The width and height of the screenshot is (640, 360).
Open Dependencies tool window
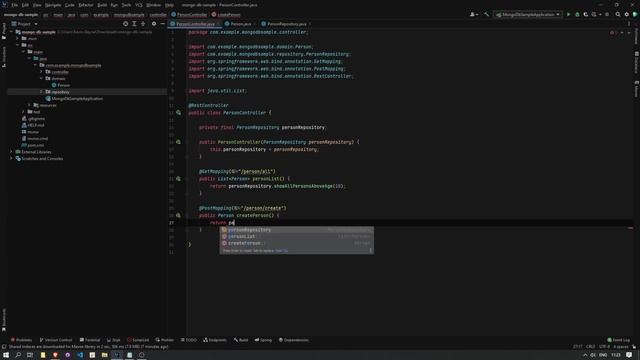pos(294,340)
